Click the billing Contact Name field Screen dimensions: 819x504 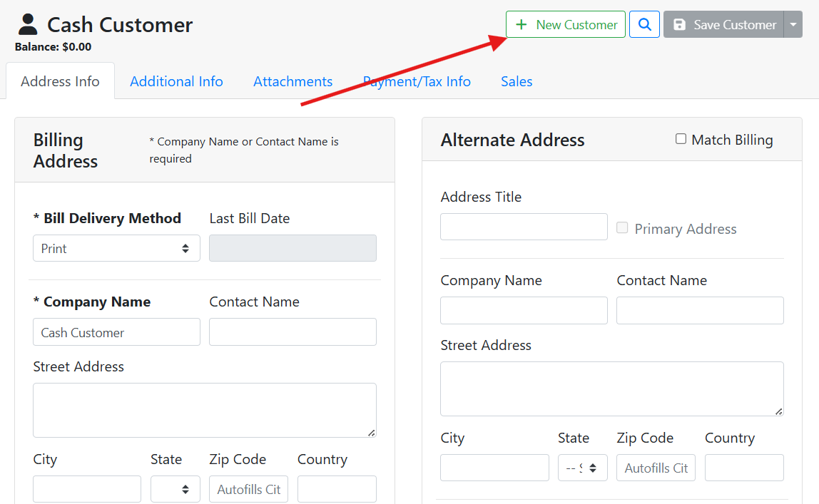[x=292, y=332]
